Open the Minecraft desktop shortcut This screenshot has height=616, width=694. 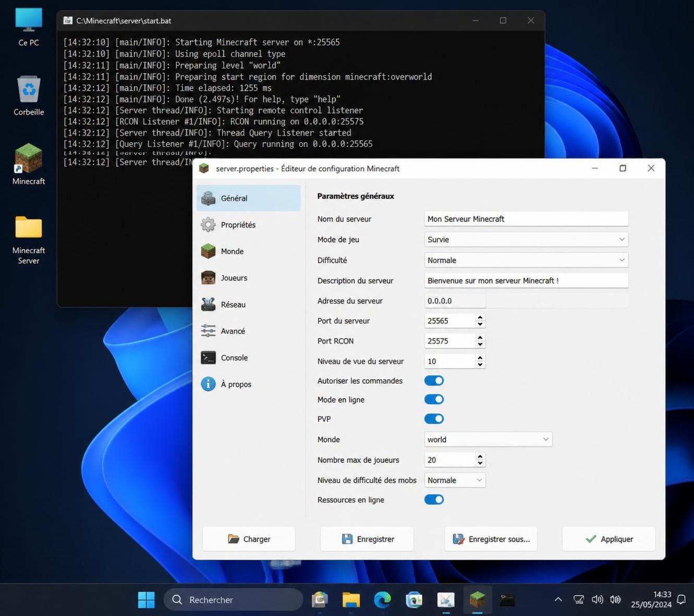pos(29,164)
